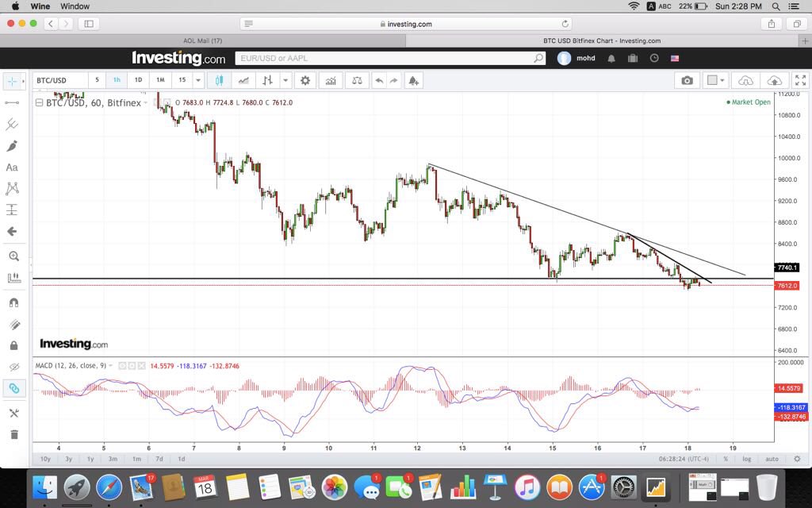Select the 1h interval
This screenshot has width=812, height=508.
click(117, 80)
